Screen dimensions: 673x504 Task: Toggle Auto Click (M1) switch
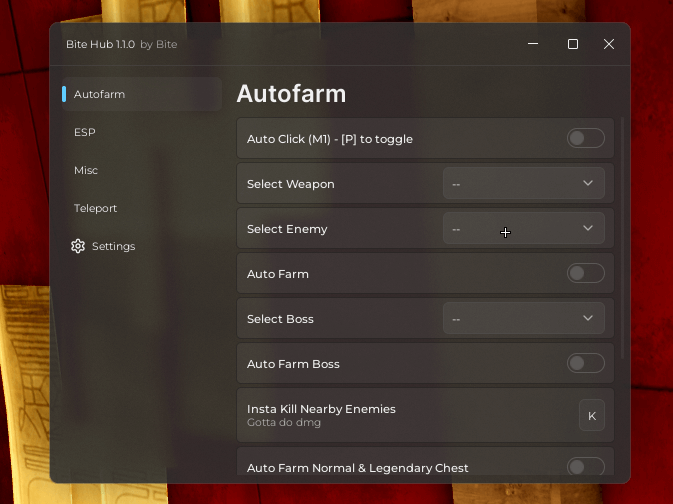point(585,138)
